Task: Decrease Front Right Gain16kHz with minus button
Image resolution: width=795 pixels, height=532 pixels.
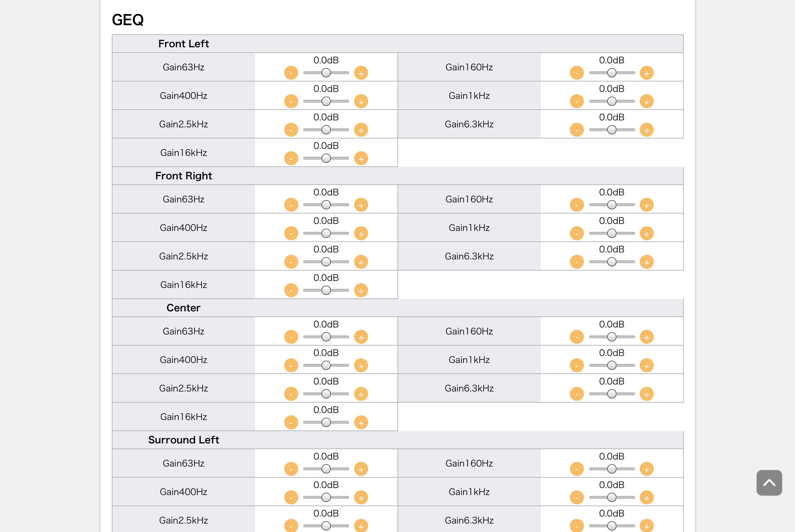Action: pos(291,290)
